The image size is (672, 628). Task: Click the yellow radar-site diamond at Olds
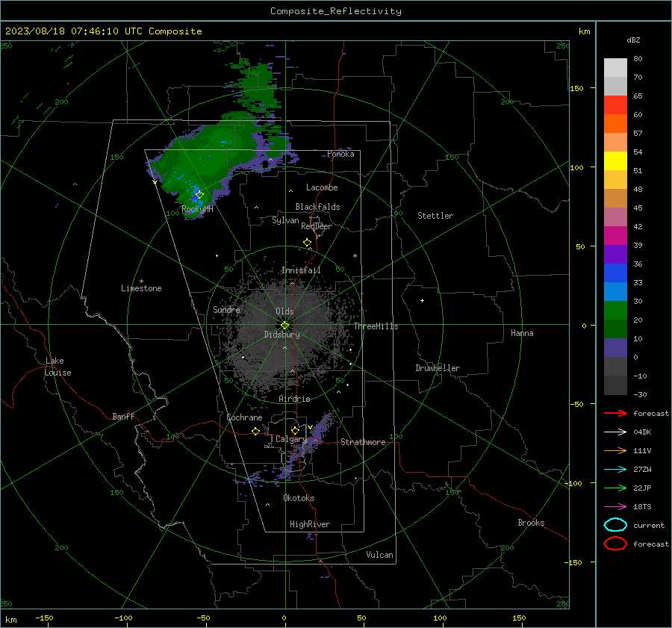[284, 326]
